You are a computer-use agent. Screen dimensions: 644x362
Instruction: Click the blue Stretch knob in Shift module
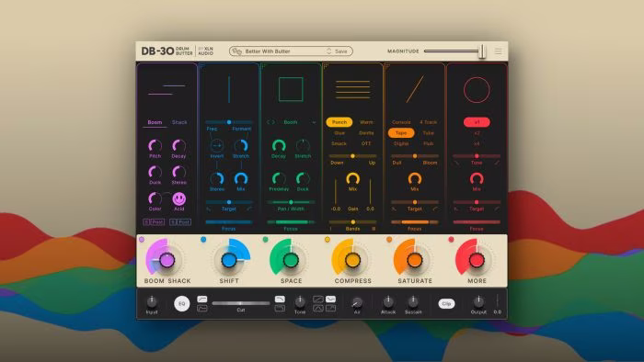pyautogui.click(x=241, y=145)
